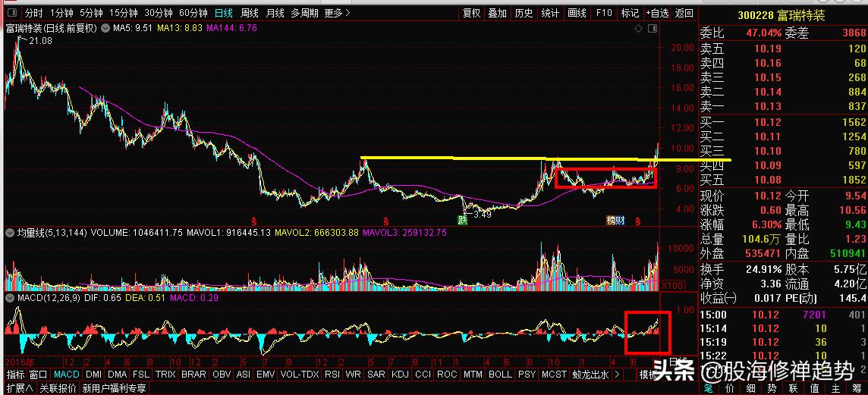Image resolution: width=868 pixels, height=395 pixels.
Task: Select the ASI indicator tab
Action: tap(243, 375)
